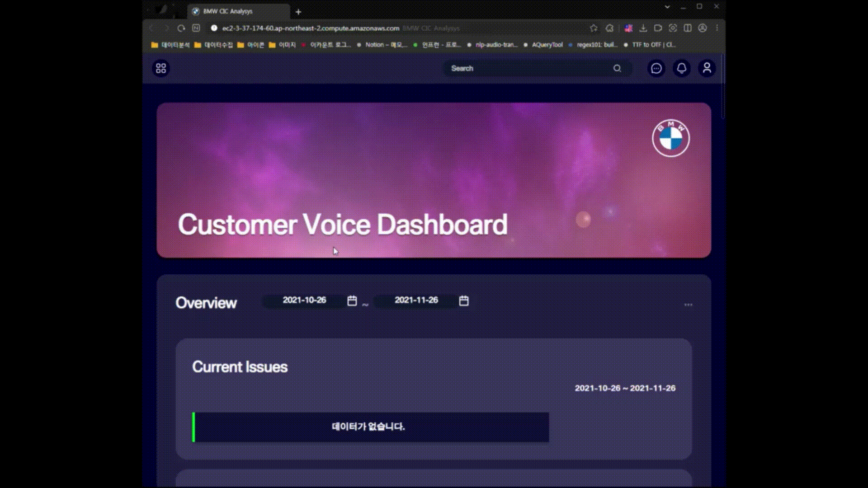Image resolution: width=868 pixels, height=488 pixels.
Task: Click the search magnifier icon
Action: point(617,68)
